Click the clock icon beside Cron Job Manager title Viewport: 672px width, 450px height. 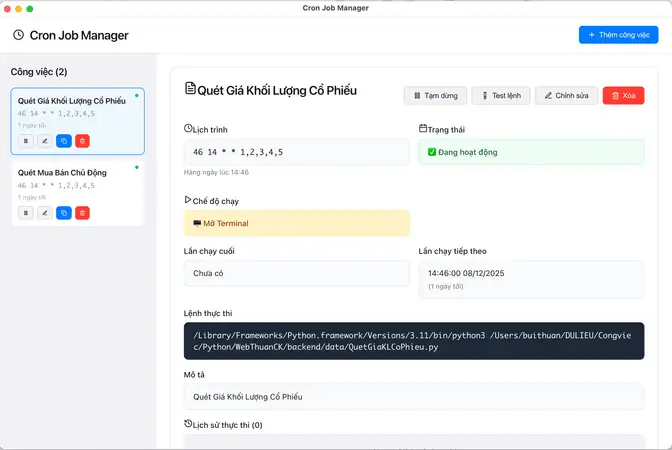tap(18, 35)
